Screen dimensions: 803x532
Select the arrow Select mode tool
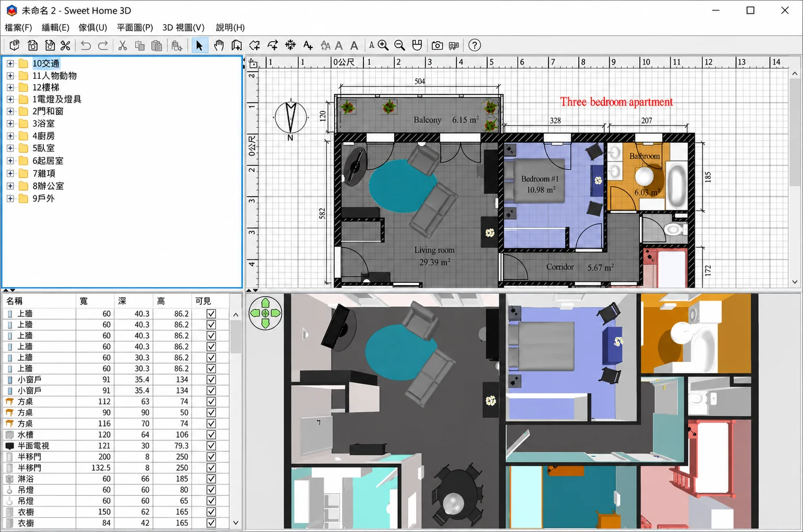point(199,45)
